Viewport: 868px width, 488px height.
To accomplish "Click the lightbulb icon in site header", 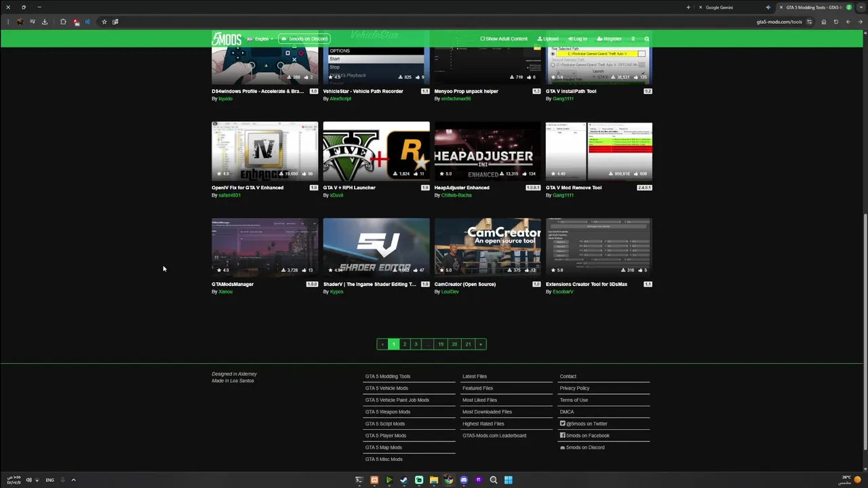I will [633, 39].
